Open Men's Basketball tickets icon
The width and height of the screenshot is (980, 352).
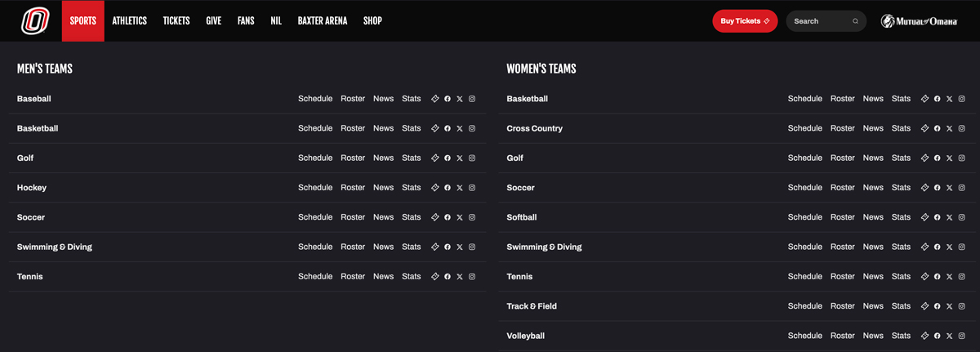(x=435, y=128)
